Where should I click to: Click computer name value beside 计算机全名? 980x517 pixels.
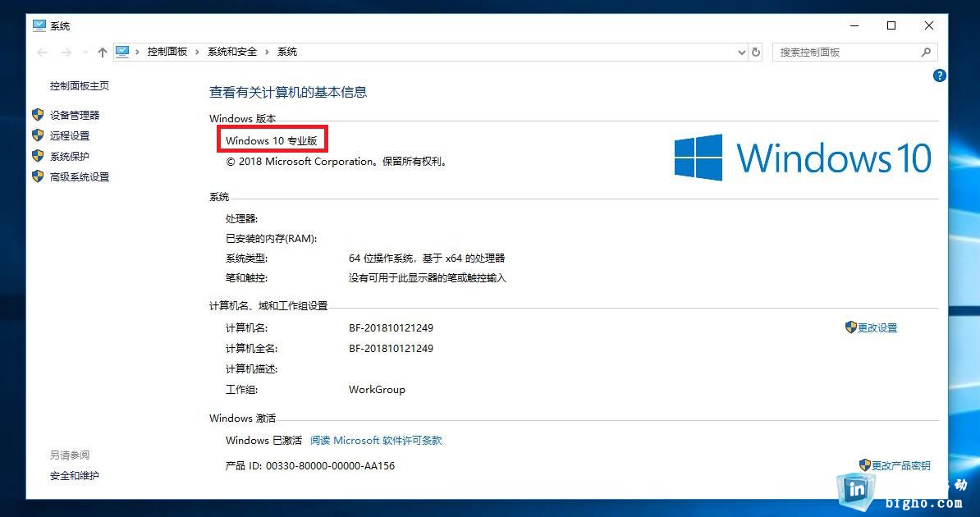pyautogui.click(x=392, y=348)
